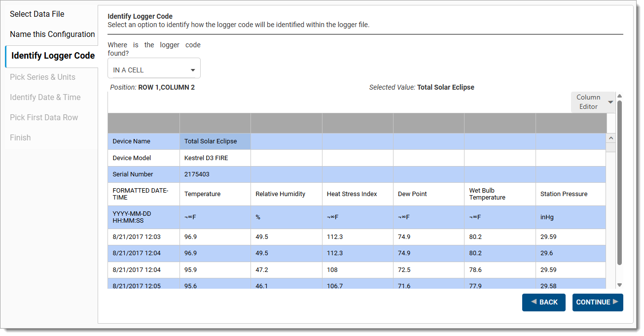Open the 'IN A CELL' dropdown
The height and width of the screenshot is (336, 644).
[153, 68]
